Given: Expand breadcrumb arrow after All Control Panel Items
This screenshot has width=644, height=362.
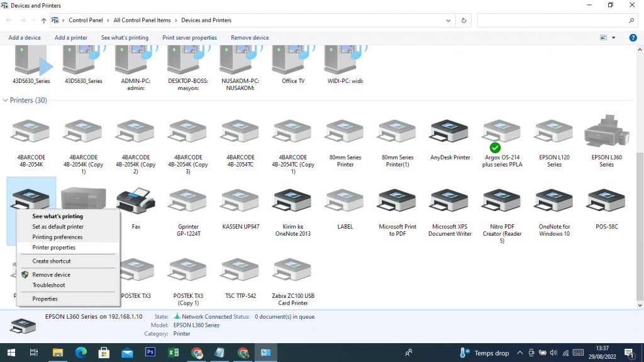Looking at the screenshot, I should [176, 20].
